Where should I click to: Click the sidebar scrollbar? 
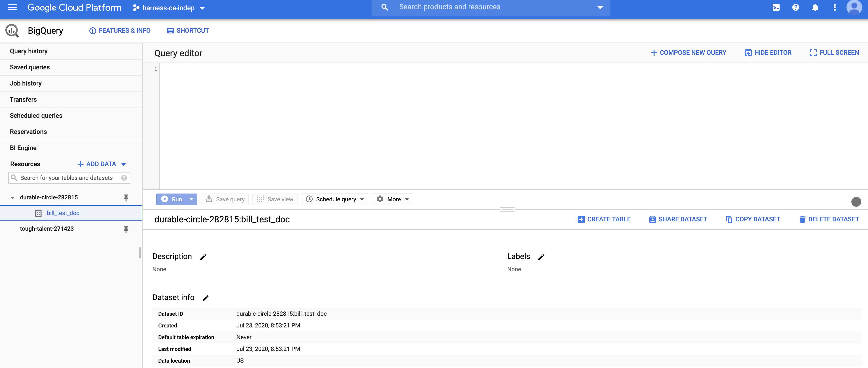click(140, 252)
